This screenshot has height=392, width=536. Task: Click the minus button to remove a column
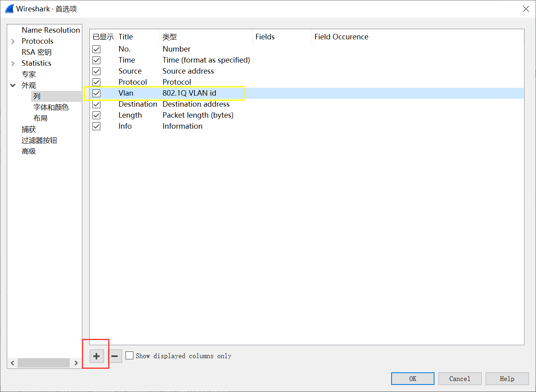[x=115, y=356]
